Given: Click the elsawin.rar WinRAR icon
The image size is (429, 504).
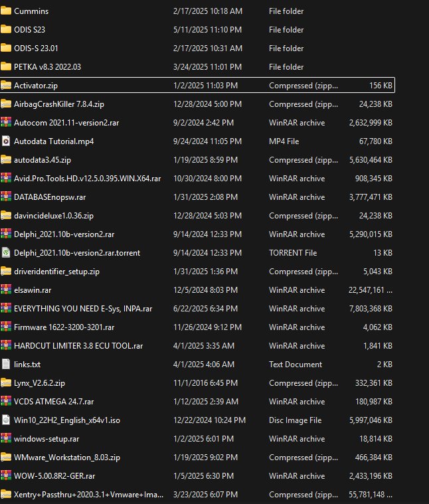Looking at the screenshot, I should point(6,290).
